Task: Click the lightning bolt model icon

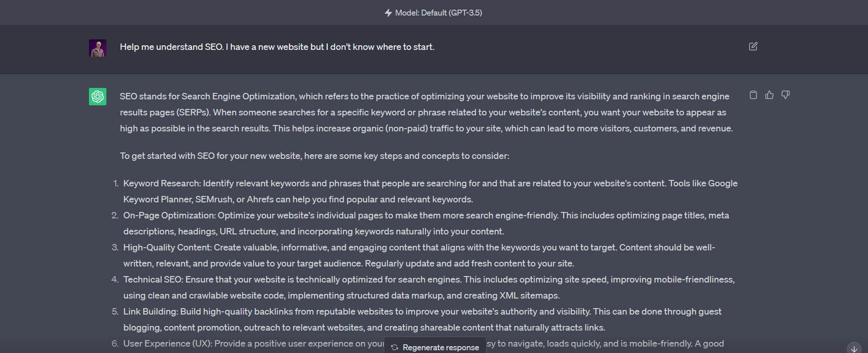Action: click(x=388, y=13)
